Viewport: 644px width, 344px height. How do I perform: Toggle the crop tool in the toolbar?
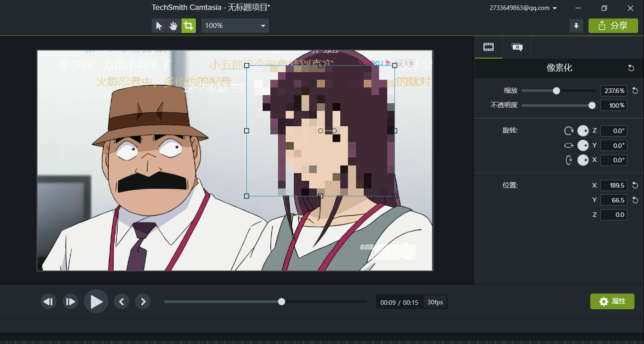(189, 26)
